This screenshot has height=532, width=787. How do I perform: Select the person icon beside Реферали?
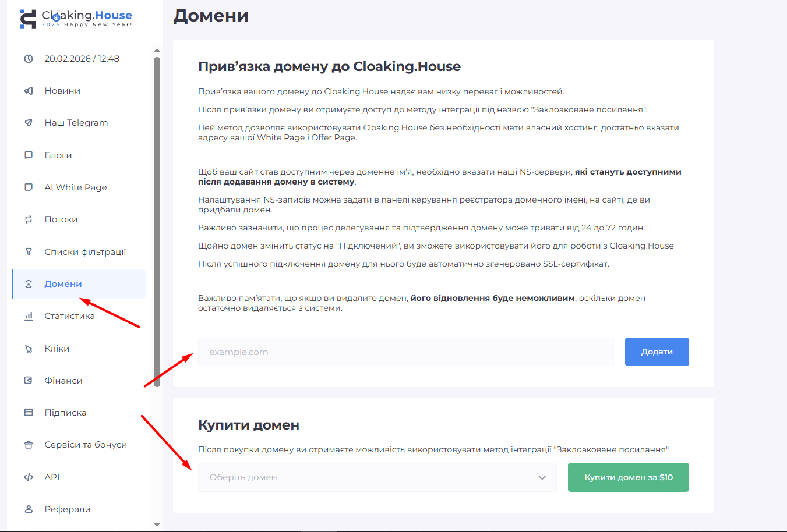coord(29,509)
